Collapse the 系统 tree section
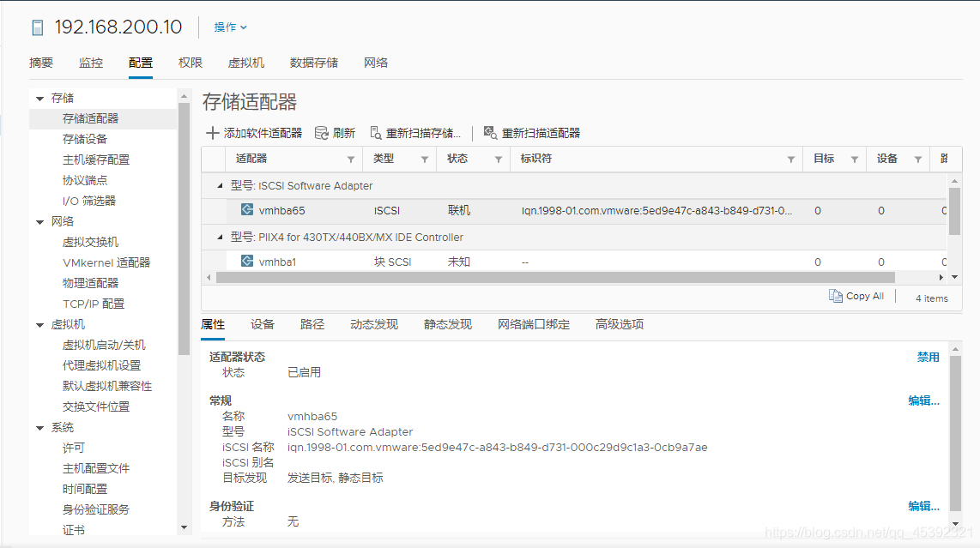The width and height of the screenshot is (980, 548). pyautogui.click(x=40, y=428)
